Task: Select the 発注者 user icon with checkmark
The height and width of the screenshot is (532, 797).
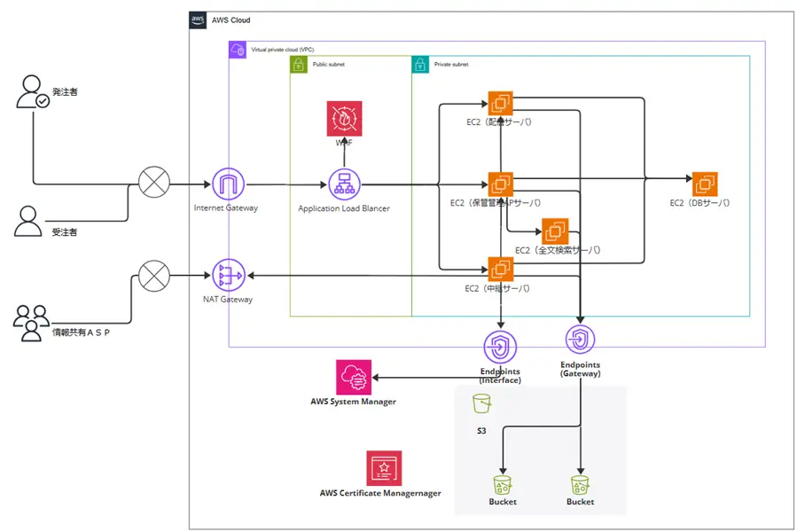Action: [33, 91]
